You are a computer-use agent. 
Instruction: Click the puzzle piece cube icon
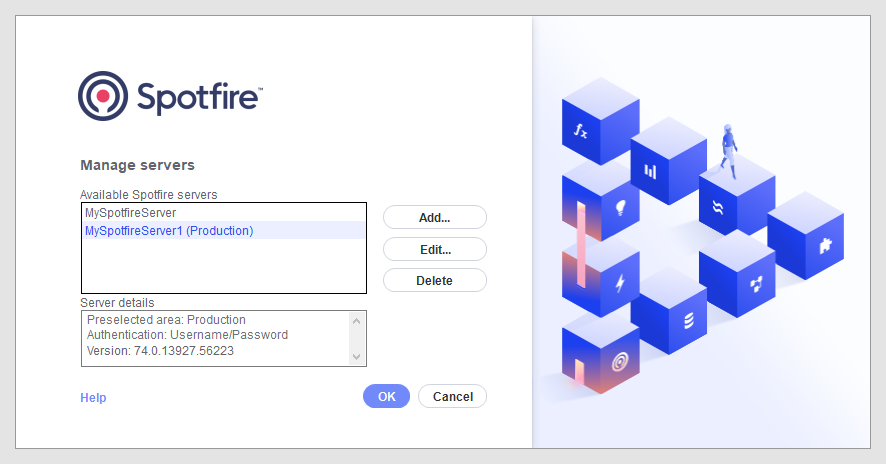825,244
